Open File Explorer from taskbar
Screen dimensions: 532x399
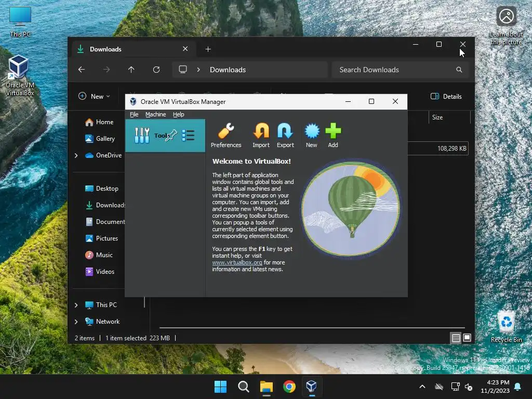(267, 387)
